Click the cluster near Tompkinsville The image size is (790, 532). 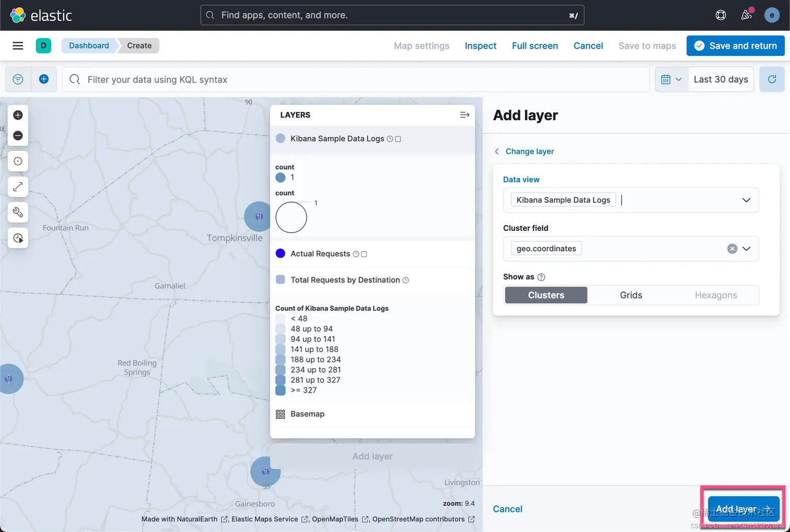[259, 216]
